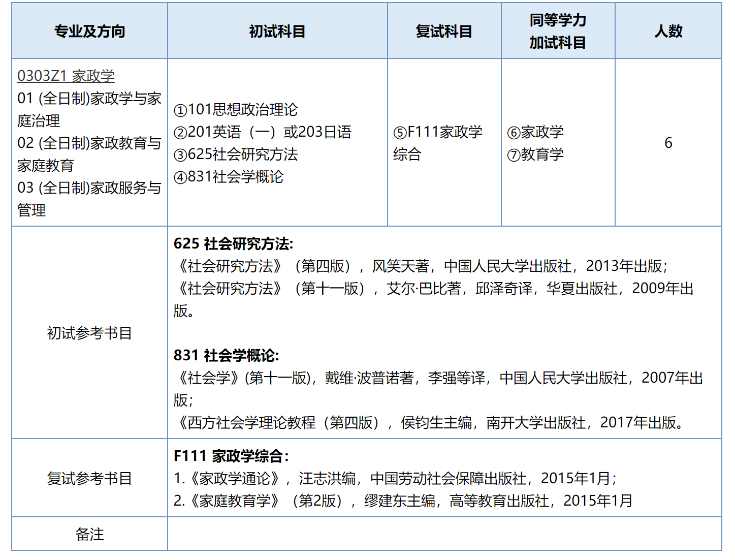
Task: Open the 0303Z1 家政学 major link
Action: pos(66,76)
